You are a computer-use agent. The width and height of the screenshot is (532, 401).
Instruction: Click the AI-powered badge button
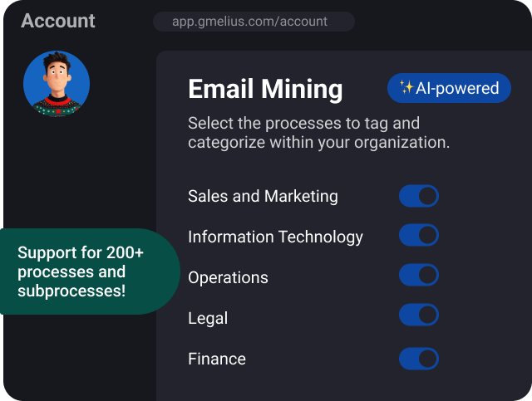point(449,88)
